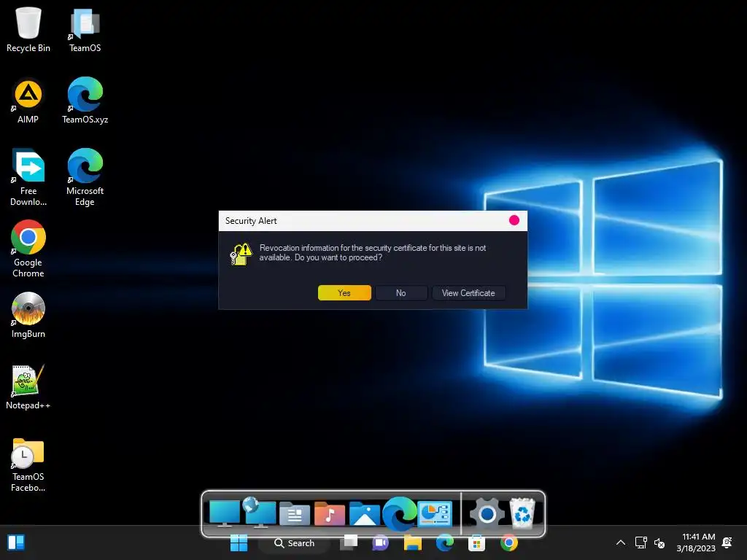Open the Windows Start button
Screen dimensions: 747x560
pos(239,542)
